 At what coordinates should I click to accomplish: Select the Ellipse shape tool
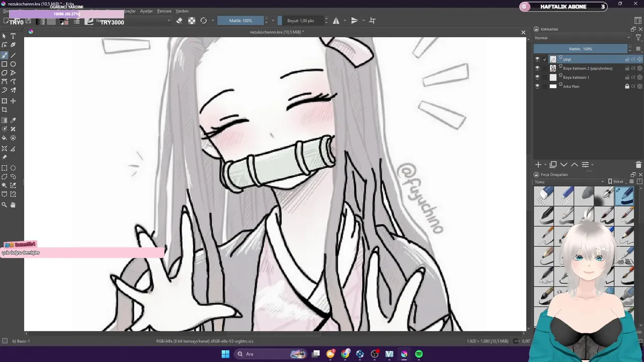13,64
